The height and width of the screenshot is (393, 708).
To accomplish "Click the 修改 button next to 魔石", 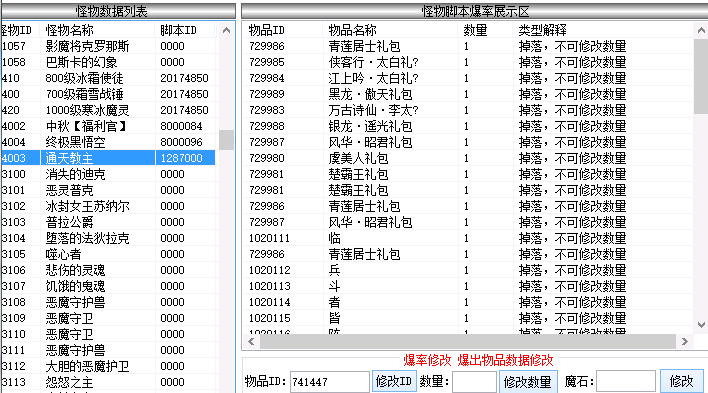I will pos(681,382).
